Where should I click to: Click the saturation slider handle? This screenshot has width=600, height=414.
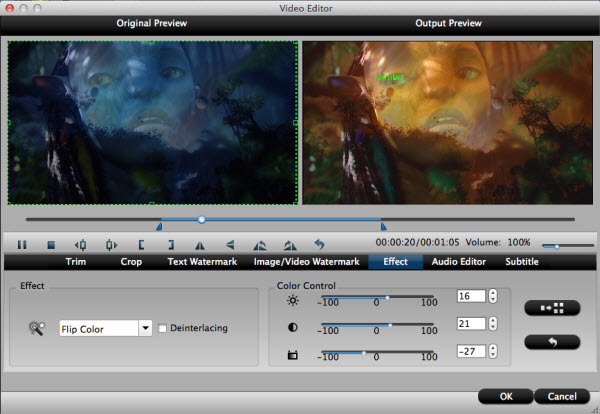[x=364, y=353]
